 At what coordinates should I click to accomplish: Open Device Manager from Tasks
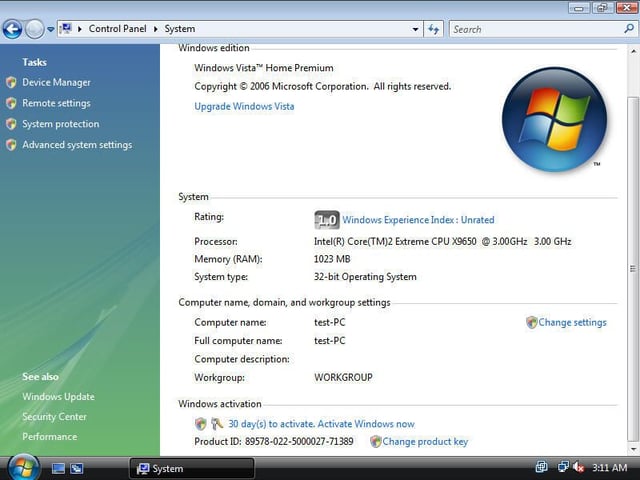(56, 82)
